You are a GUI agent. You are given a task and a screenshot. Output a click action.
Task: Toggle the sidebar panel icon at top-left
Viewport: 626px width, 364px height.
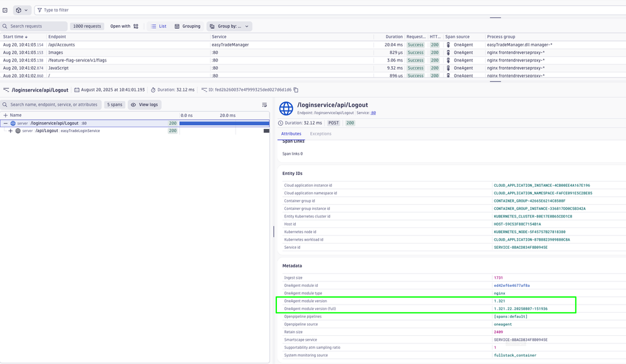[5, 10]
